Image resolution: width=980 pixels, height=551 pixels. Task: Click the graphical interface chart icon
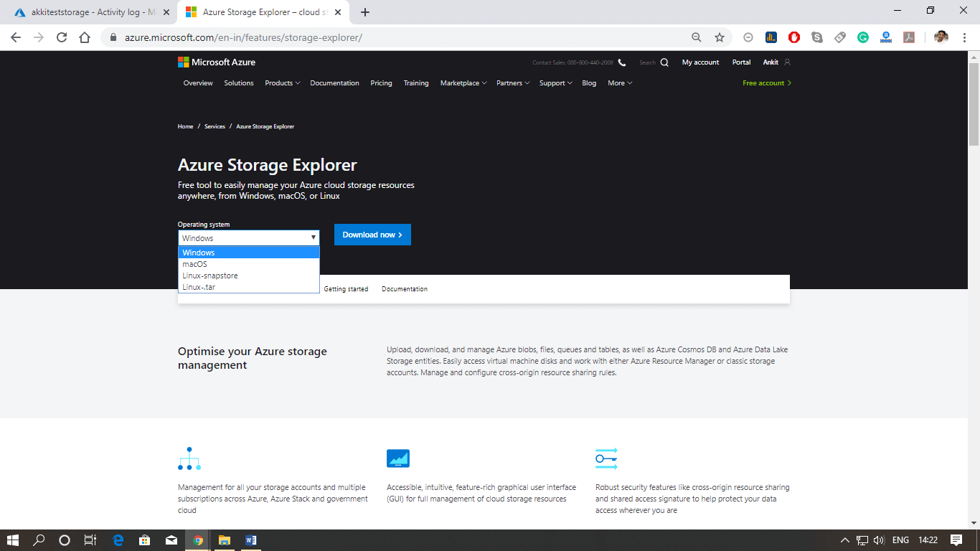(x=398, y=458)
